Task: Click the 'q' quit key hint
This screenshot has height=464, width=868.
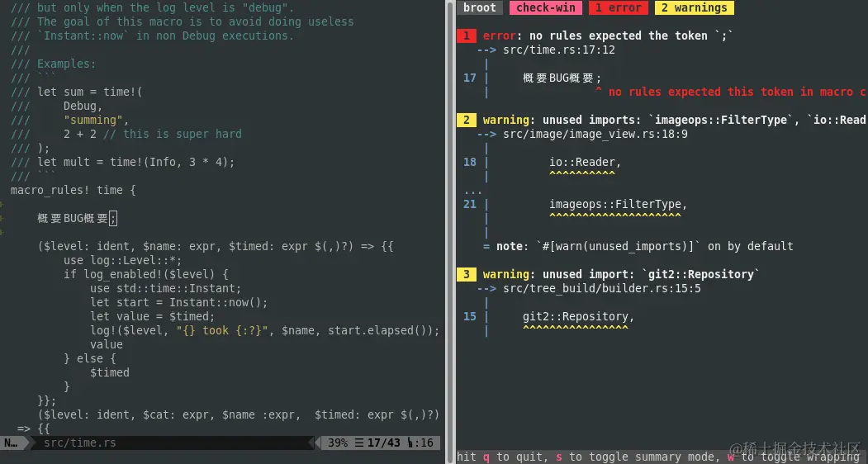Action: pyautogui.click(x=486, y=457)
